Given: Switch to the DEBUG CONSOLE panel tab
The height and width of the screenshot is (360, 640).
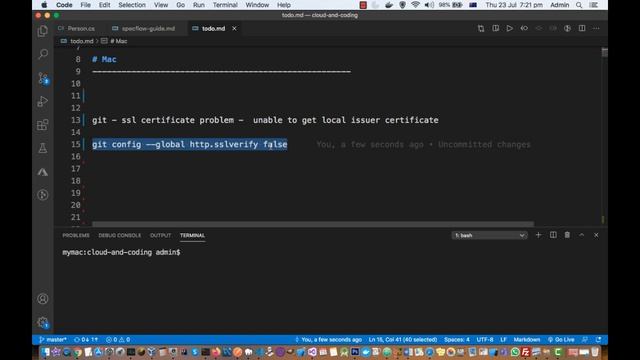Looking at the screenshot, I should pos(120,236).
